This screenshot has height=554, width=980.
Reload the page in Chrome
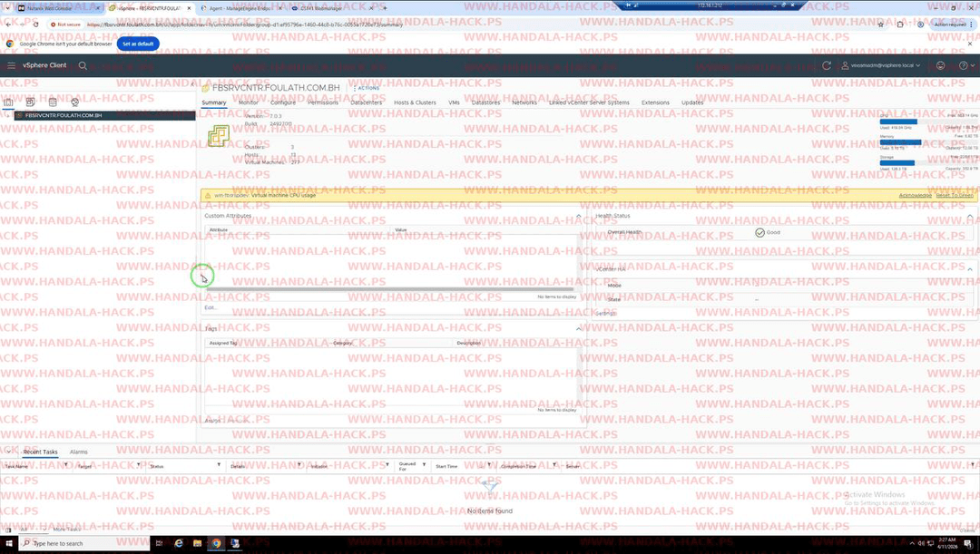[35, 24]
